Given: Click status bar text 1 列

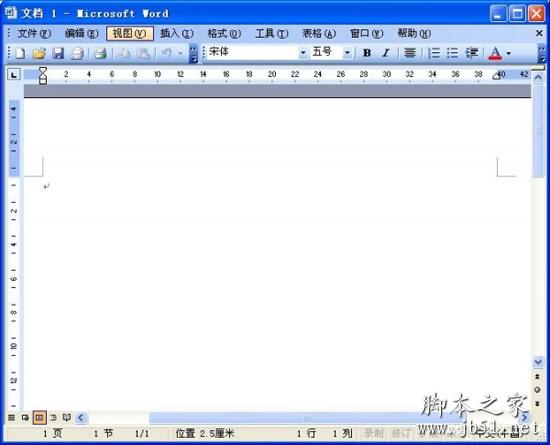Looking at the screenshot, I should [x=342, y=434].
